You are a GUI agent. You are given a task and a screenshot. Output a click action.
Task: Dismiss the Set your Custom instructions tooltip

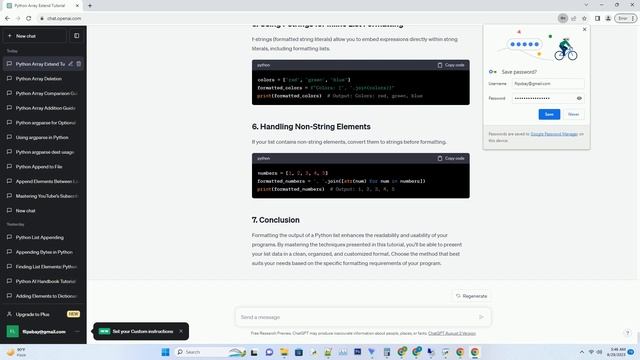181,331
